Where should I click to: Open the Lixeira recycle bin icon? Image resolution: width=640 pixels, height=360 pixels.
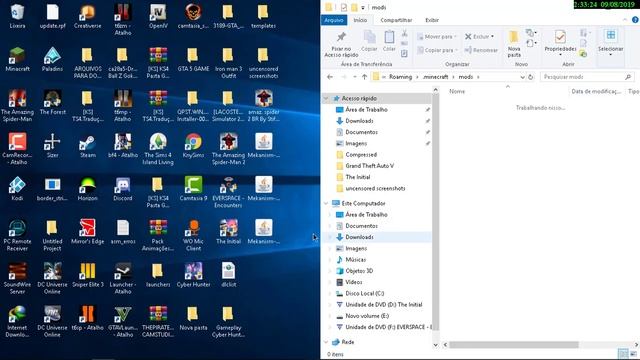pos(17,16)
